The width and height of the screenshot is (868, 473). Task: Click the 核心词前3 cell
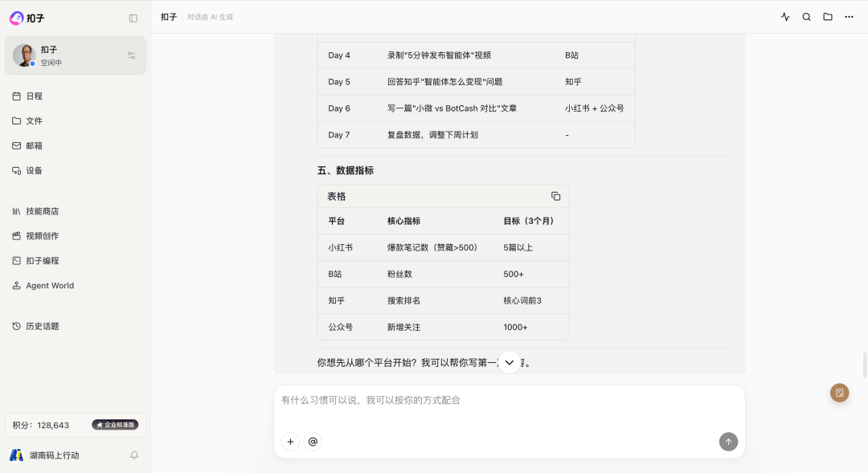pos(522,301)
